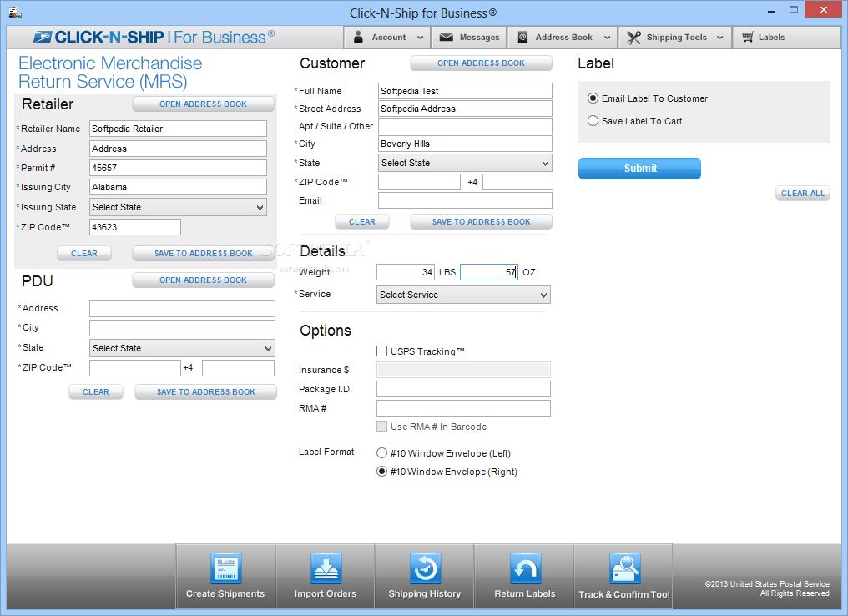848x616 pixels.
Task: Click the Apt / Suite / Other field
Action: pyautogui.click(x=465, y=126)
